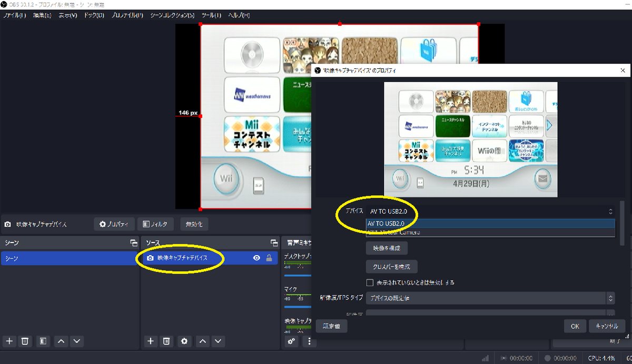Click the 既定値 button

[332, 326]
